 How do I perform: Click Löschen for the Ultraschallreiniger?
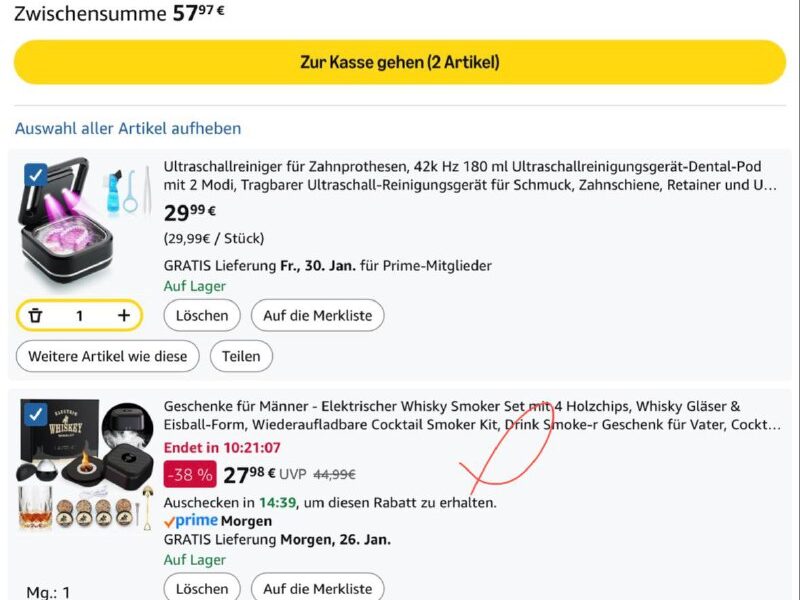click(x=202, y=315)
